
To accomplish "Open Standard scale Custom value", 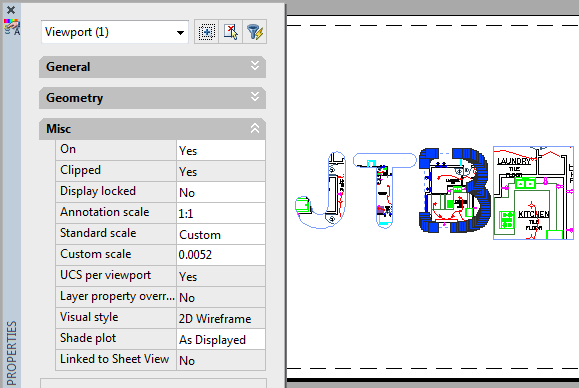I will [x=221, y=234].
